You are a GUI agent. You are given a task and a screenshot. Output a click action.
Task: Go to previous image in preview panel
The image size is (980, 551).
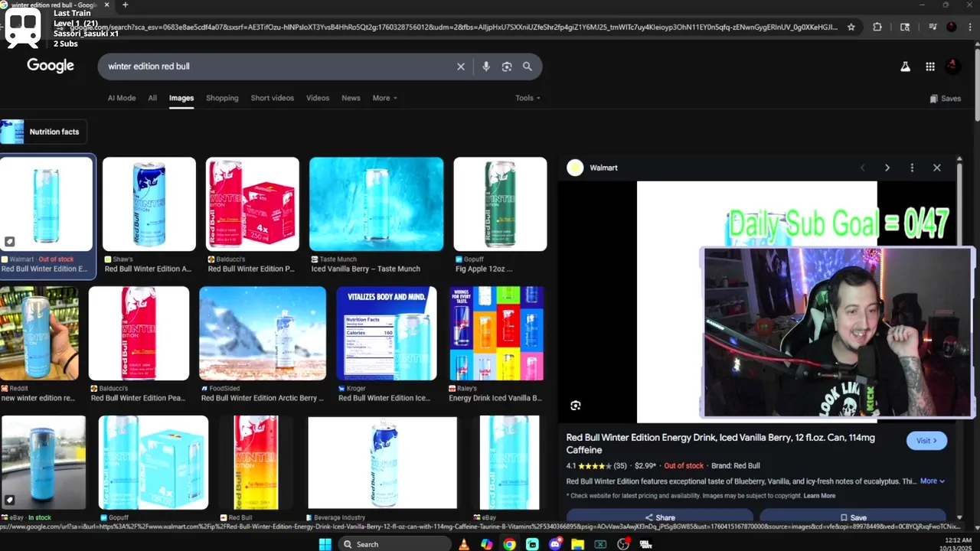pyautogui.click(x=862, y=168)
